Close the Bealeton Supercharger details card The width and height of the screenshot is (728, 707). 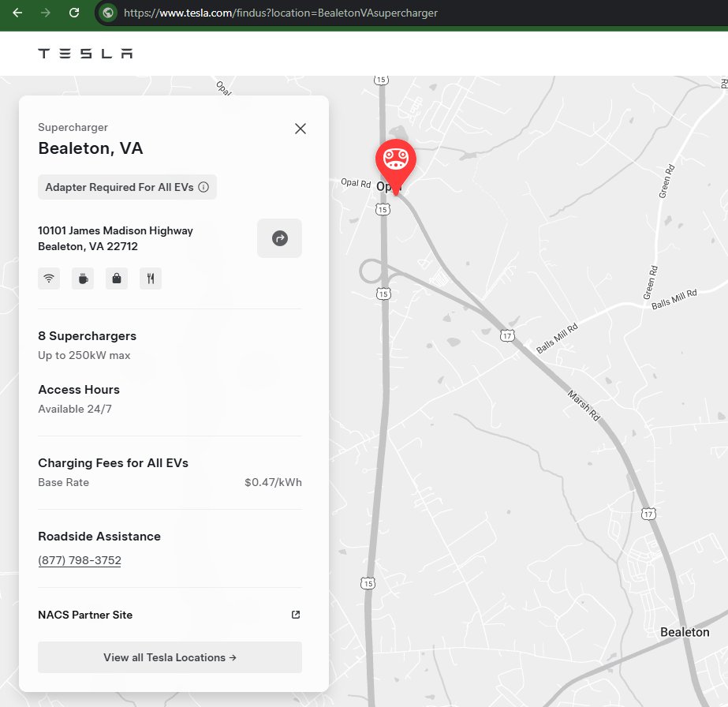pos(301,129)
